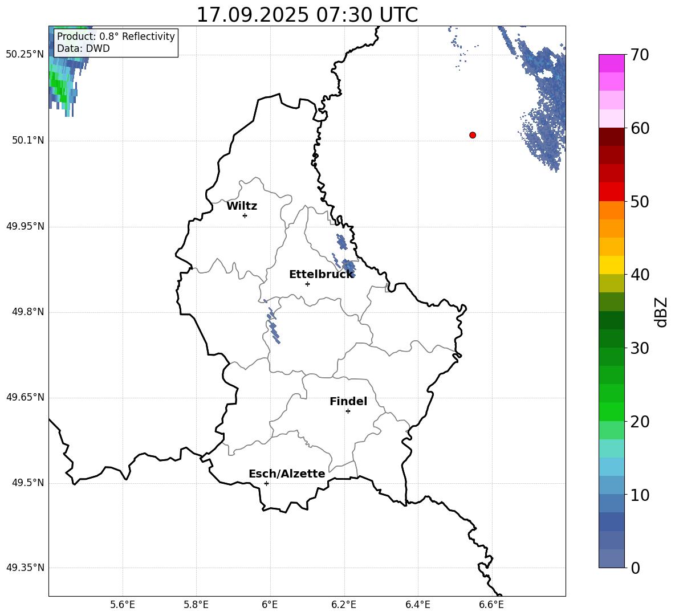Click the 49.5°N latitude label
Screen dimensions: 675x616
click(x=27, y=483)
